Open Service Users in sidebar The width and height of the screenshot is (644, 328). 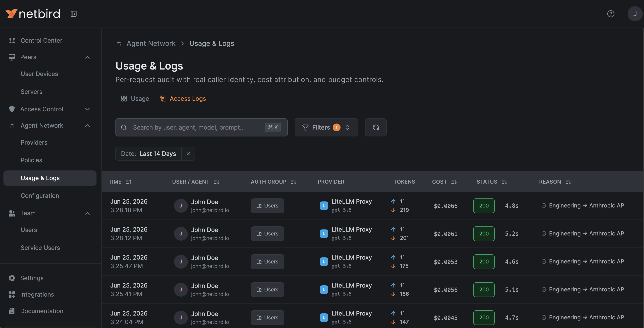pyautogui.click(x=40, y=248)
